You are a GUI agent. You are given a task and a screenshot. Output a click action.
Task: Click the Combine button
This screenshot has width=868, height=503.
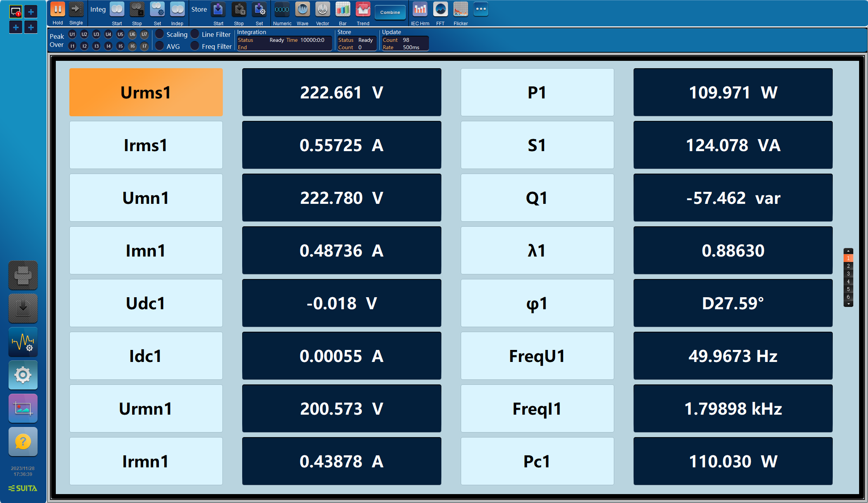click(389, 11)
